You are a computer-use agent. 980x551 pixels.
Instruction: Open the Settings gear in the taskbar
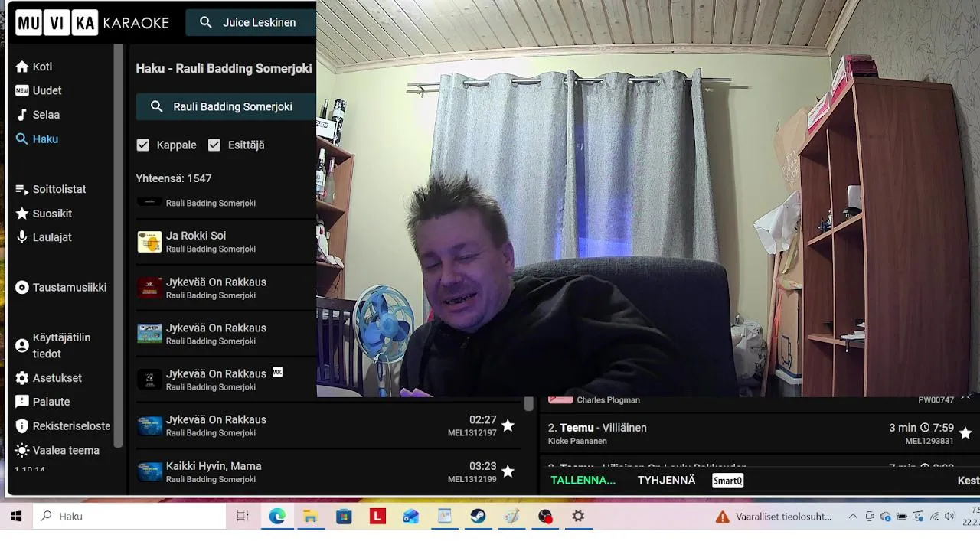coord(578,517)
